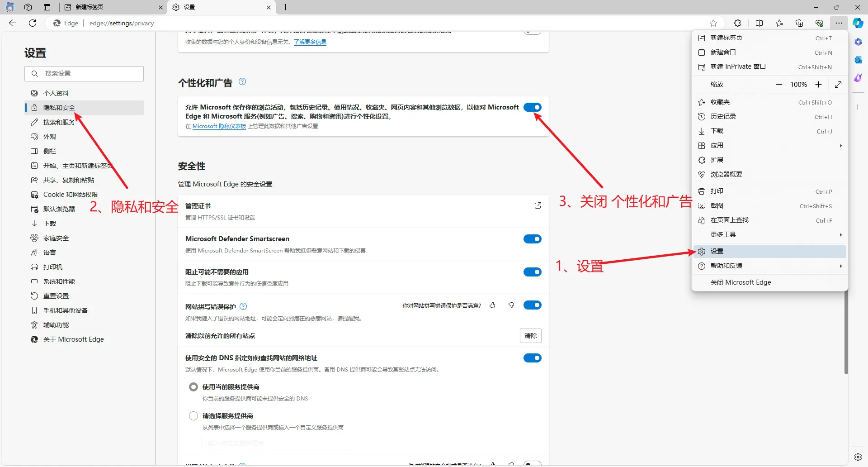
Task: Refresh the page with reload icon
Action: click(33, 23)
